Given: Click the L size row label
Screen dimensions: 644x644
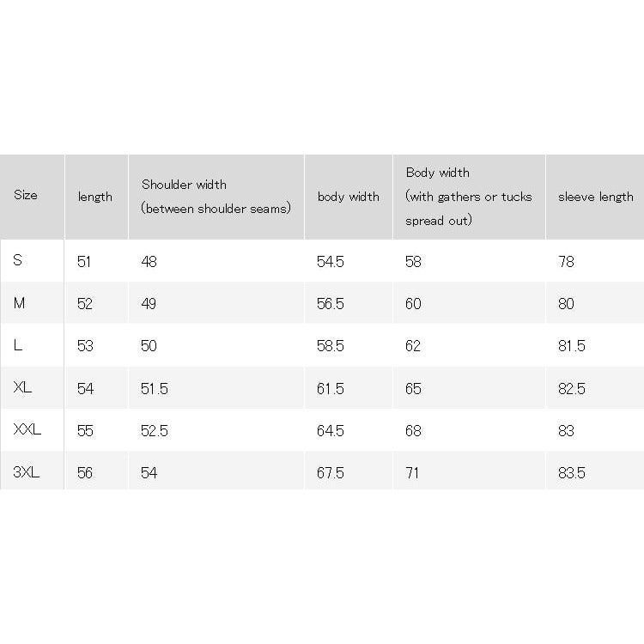Looking at the screenshot, I should tap(18, 345).
